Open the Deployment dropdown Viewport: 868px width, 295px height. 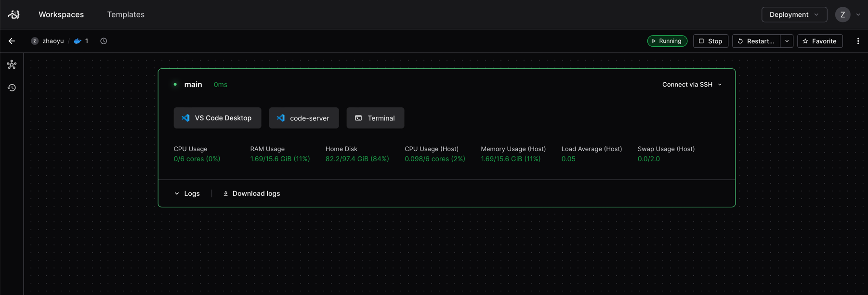point(794,14)
